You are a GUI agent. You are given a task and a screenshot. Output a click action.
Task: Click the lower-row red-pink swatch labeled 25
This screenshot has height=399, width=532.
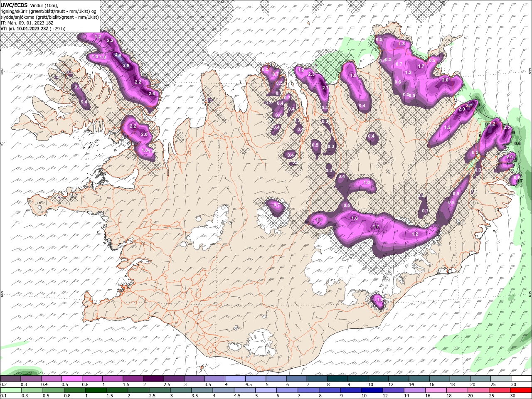click(x=500, y=390)
